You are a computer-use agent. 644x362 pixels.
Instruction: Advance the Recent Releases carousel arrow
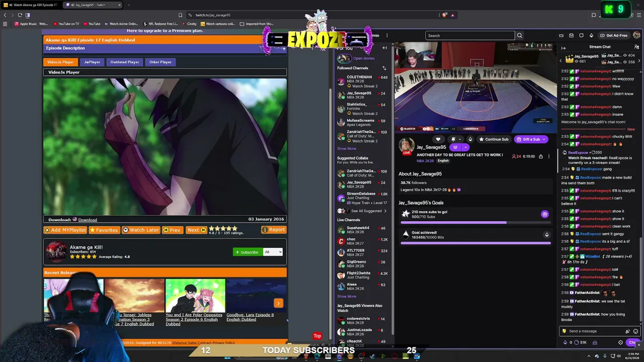(x=278, y=303)
